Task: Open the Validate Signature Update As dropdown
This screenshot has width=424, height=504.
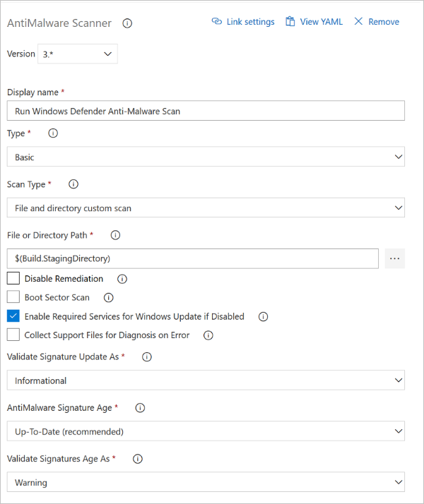Action: click(x=206, y=380)
